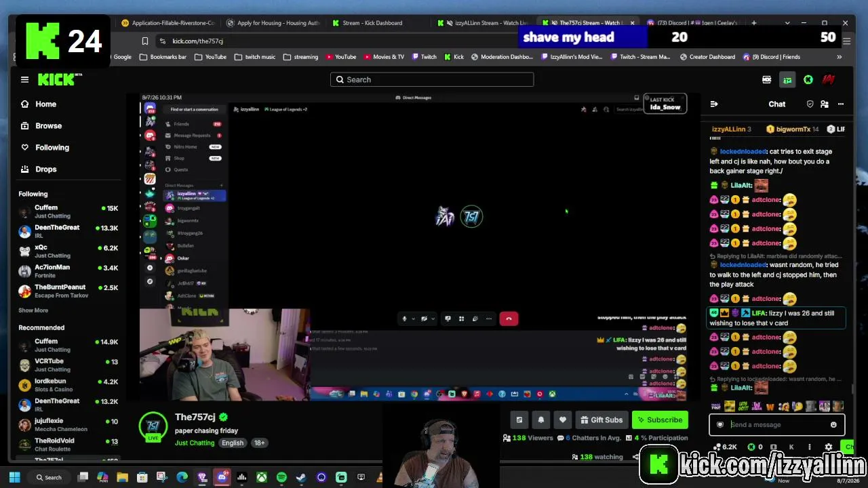Follow channel with heart button

(x=563, y=420)
